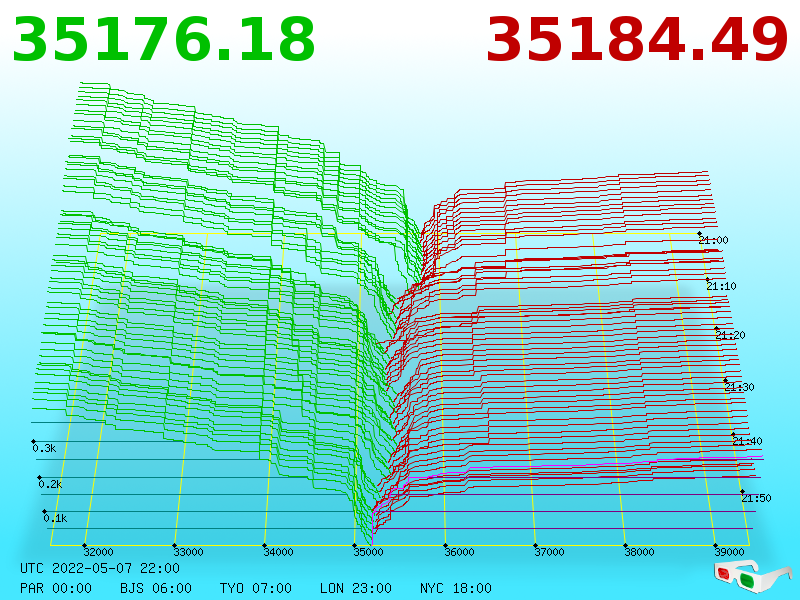Click the 39000 price axis label
Viewport: 800px width, 600px height.
pos(729,552)
